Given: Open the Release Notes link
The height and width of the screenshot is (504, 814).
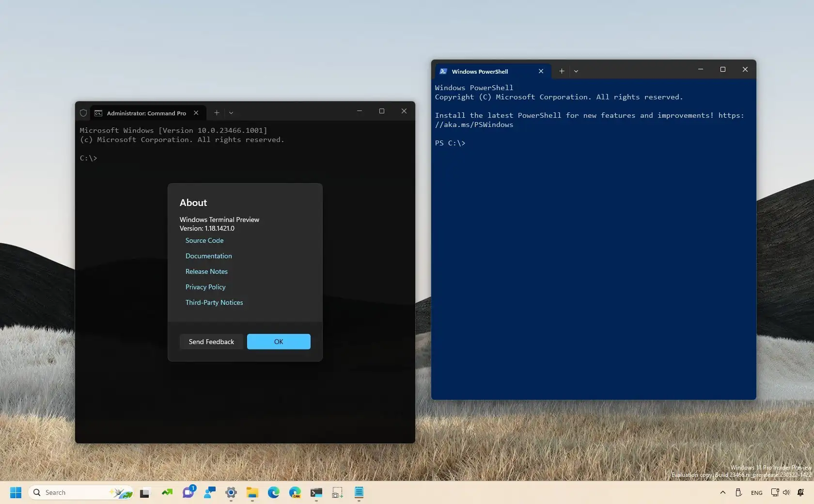Looking at the screenshot, I should click(206, 271).
